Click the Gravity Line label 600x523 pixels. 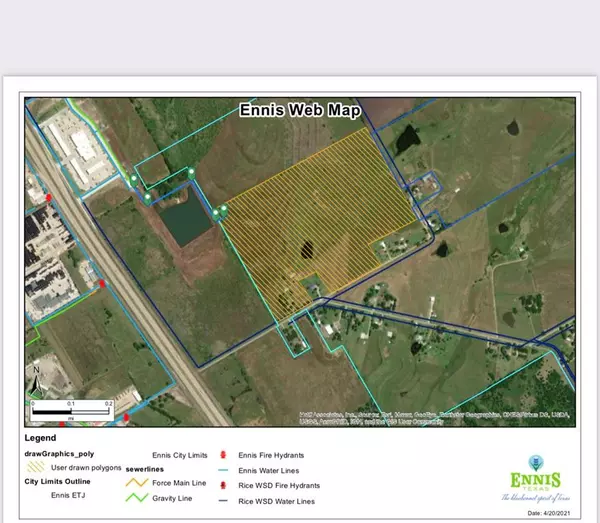[x=172, y=499]
